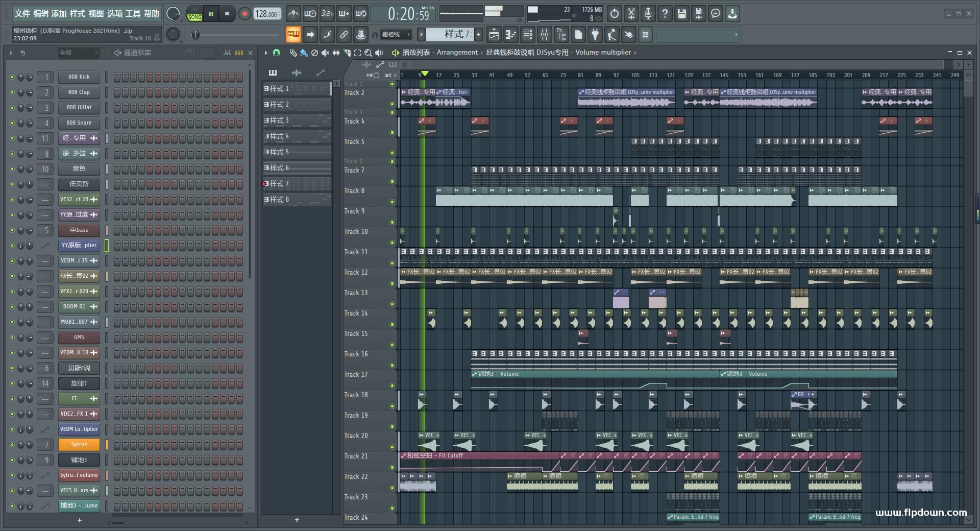Click the song position slider
This screenshot has width=980, height=531.
tap(236, 35)
